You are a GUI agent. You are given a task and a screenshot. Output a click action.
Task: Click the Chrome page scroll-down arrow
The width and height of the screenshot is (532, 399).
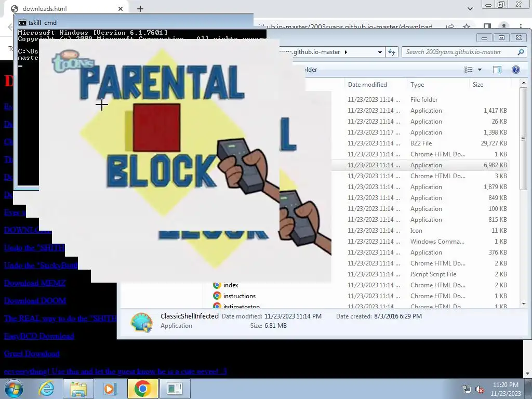pyautogui.click(x=527, y=373)
